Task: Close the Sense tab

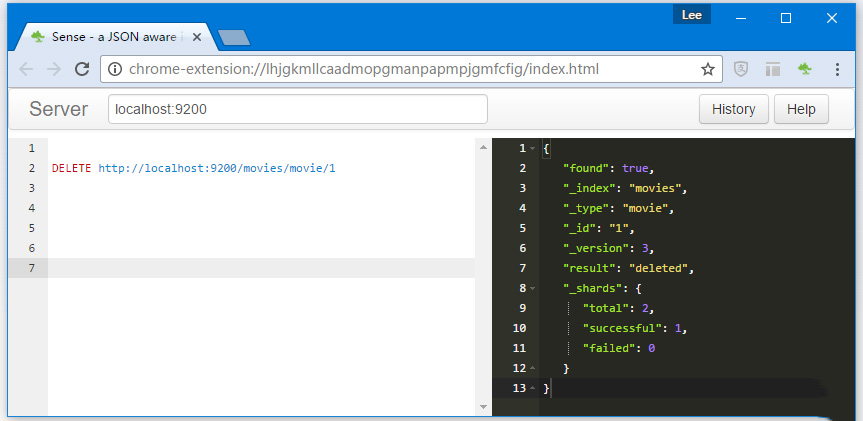Action: tap(197, 37)
